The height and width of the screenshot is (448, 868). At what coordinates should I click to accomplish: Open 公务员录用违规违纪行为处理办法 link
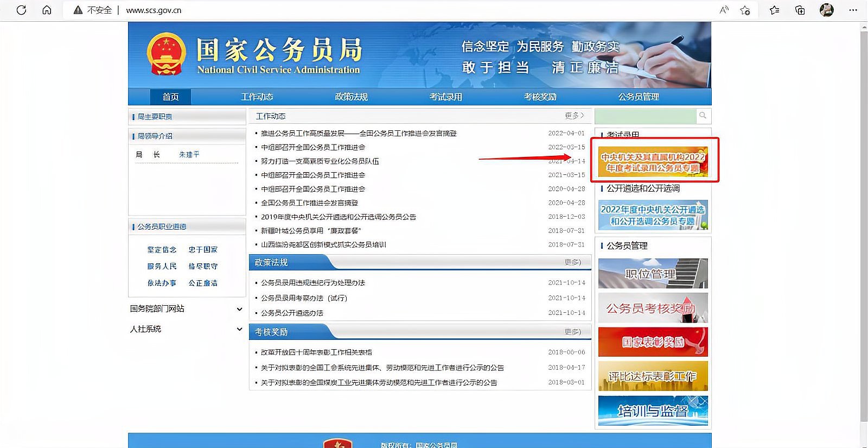pos(313,283)
